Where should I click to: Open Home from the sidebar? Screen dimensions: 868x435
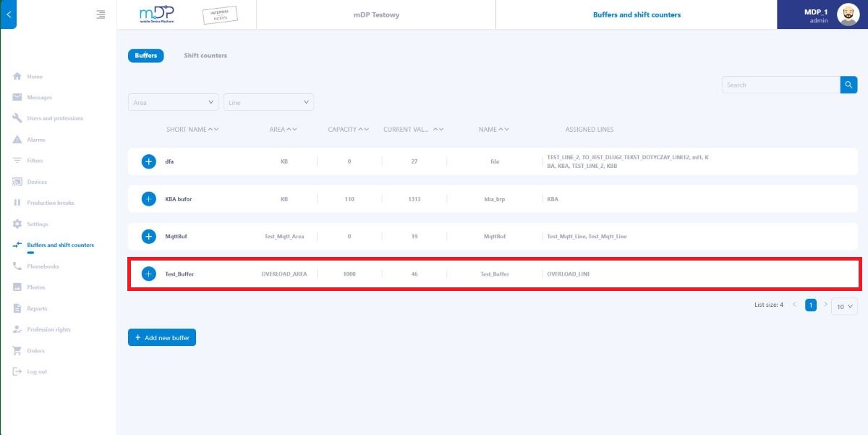35,77
